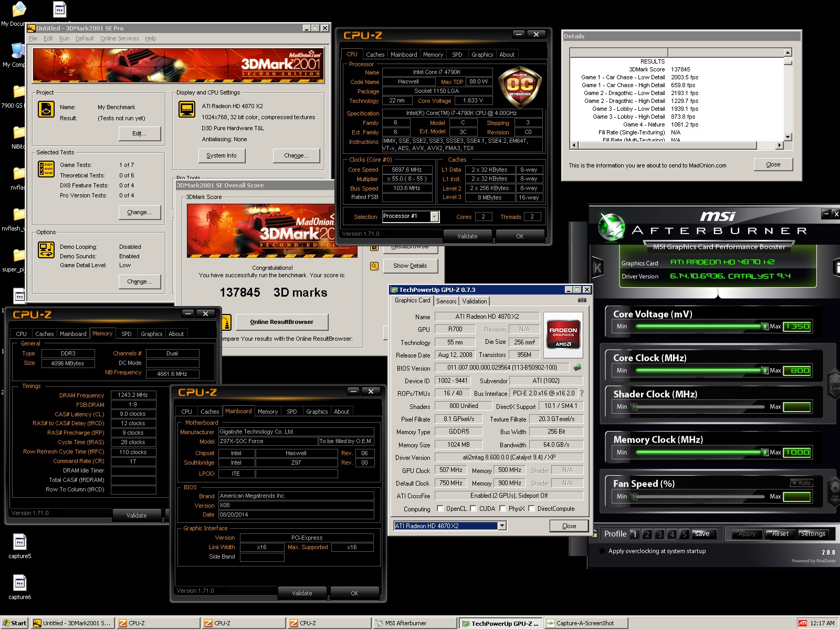This screenshot has width=840, height=630.
Task: Tick the DirectCompute checkbox in GPU-Z
Action: click(531, 508)
